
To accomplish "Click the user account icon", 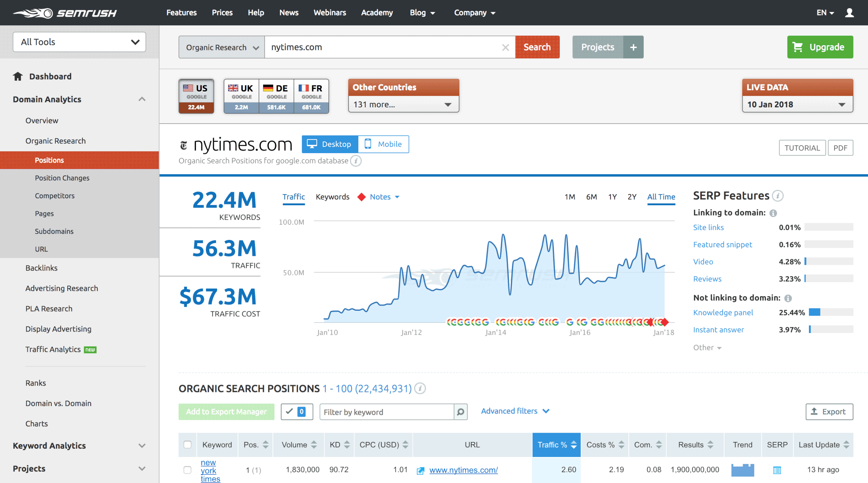I will click(849, 13).
